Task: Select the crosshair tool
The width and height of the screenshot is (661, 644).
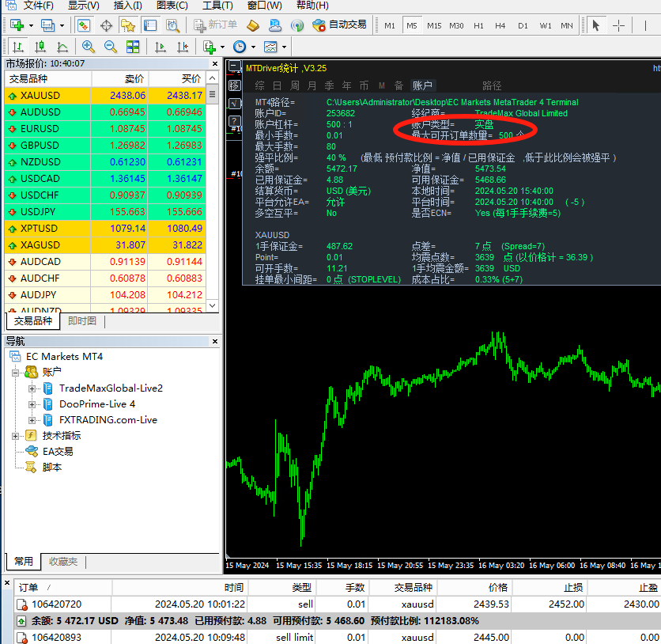Action: click(x=619, y=26)
